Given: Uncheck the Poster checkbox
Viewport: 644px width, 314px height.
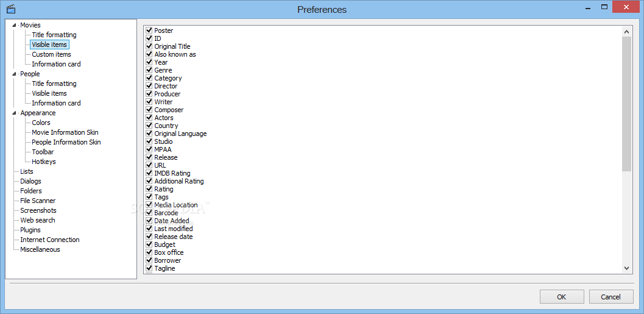Looking at the screenshot, I should (x=149, y=30).
